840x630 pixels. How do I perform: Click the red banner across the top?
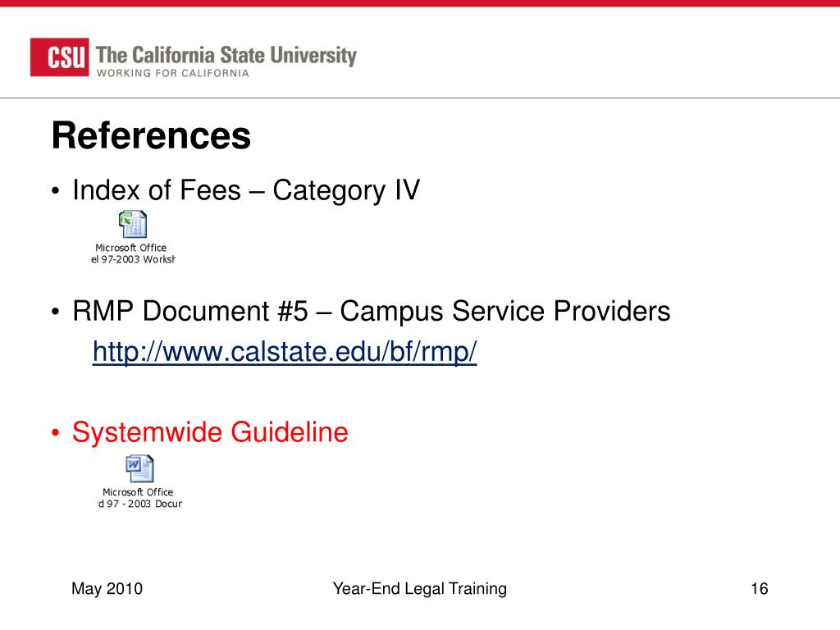[x=420, y=3]
